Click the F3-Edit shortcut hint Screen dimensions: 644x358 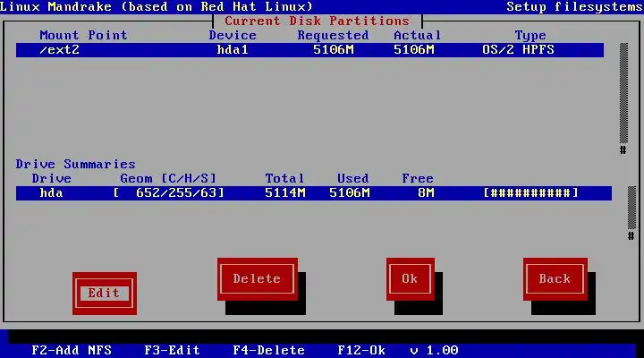[x=172, y=351]
